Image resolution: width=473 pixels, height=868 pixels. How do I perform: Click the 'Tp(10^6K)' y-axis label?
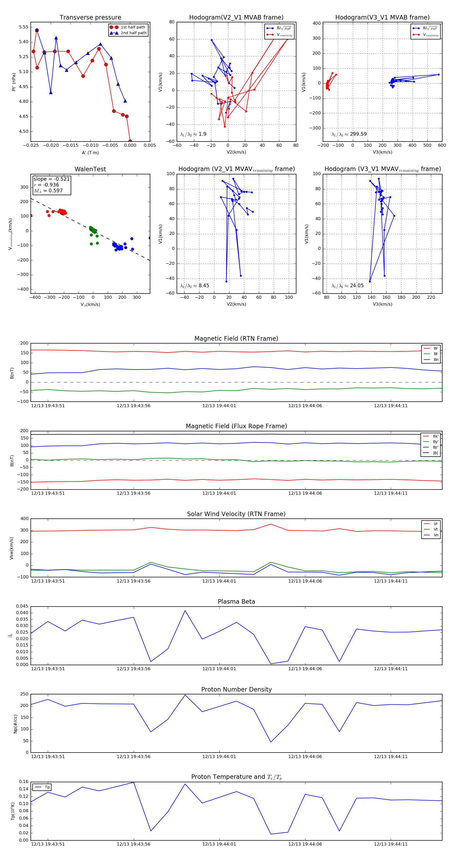13,811
